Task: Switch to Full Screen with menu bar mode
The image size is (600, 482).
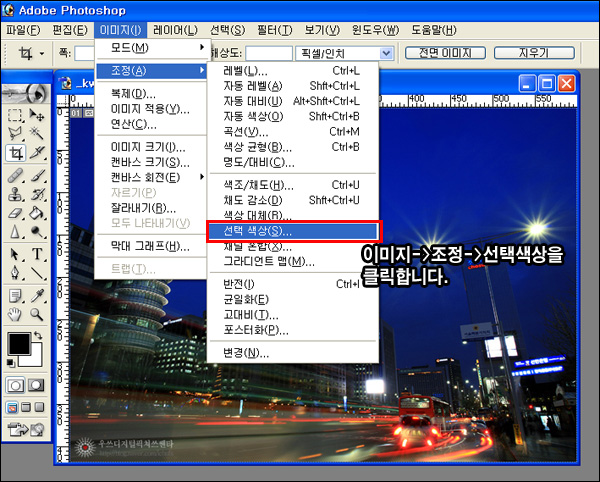Action: point(26,408)
